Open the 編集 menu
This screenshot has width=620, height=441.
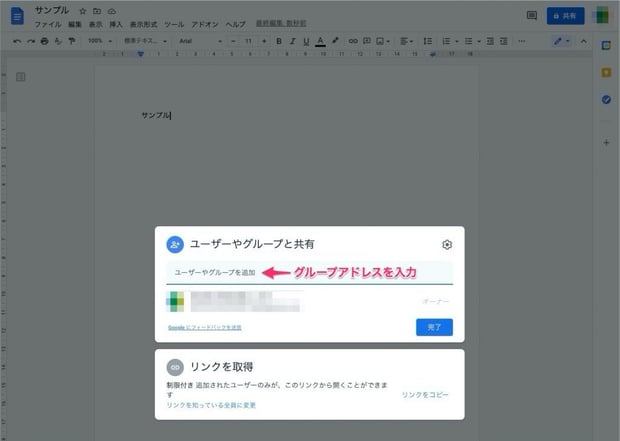[x=75, y=25]
